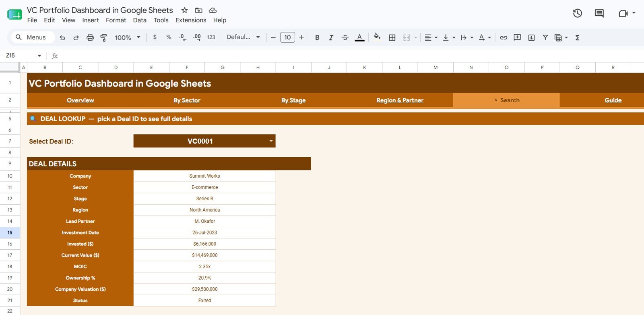Open the text color picker

359,37
